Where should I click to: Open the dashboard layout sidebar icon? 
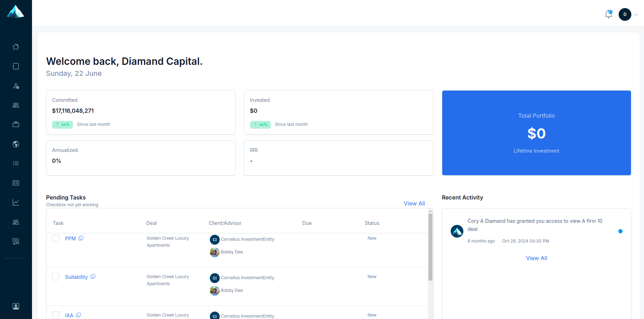16,241
